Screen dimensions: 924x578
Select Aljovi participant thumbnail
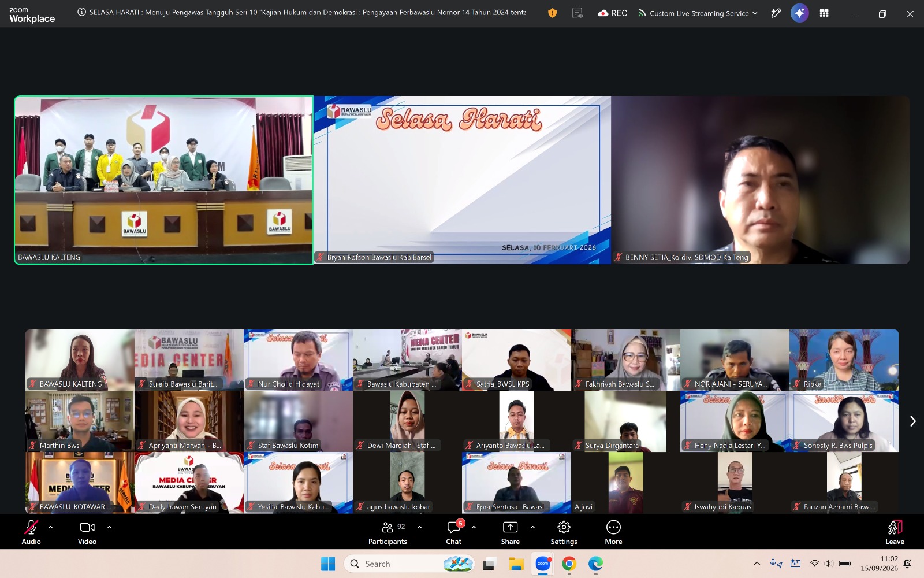625,483
